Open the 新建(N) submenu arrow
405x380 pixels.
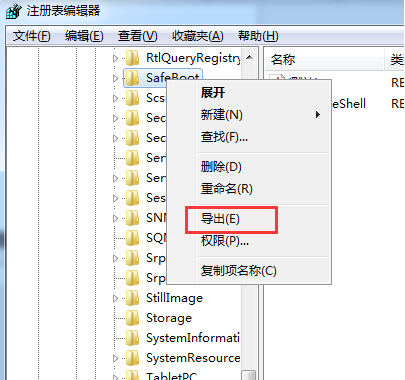tap(318, 115)
